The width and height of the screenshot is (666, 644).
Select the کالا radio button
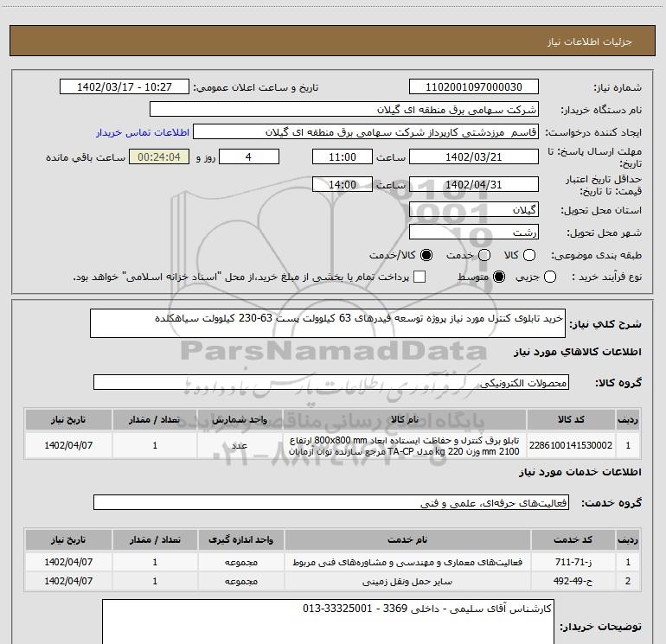tap(529, 255)
